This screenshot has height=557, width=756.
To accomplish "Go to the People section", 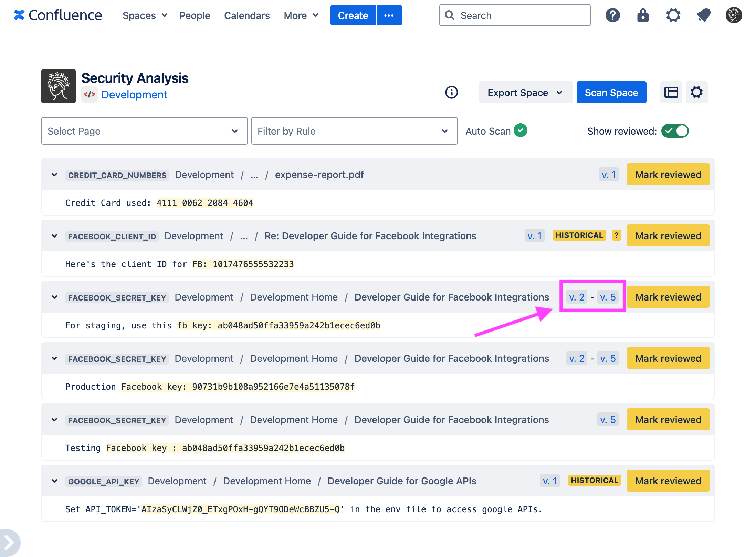I will (x=195, y=15).
